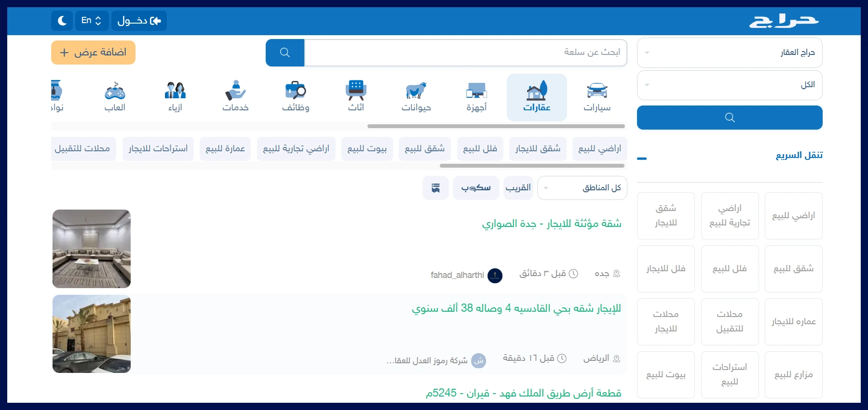Open the services (خدمات) category

tap(235, 97)
